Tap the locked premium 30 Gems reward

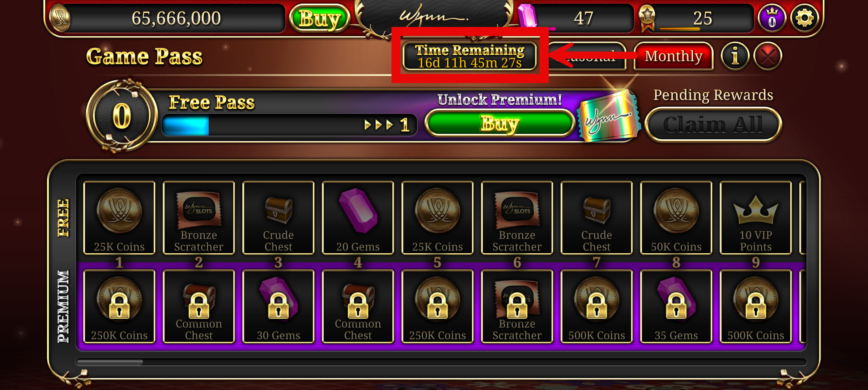[278, 306]
